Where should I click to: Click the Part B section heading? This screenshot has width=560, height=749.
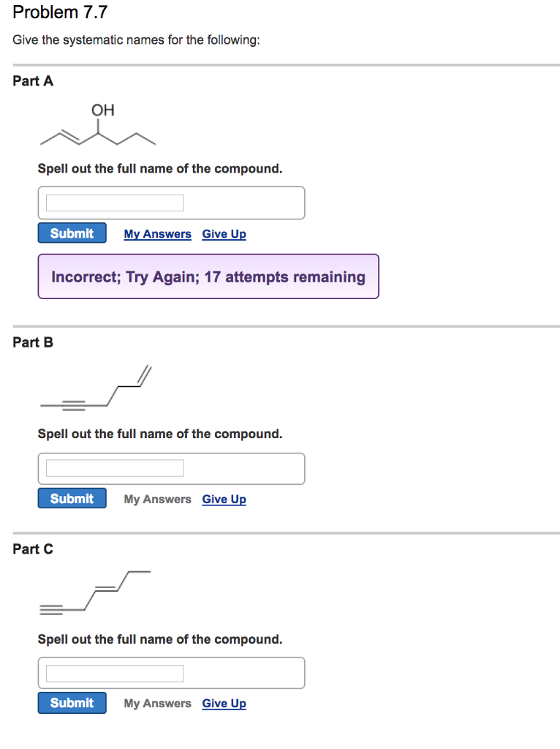(x=33, y=342)
